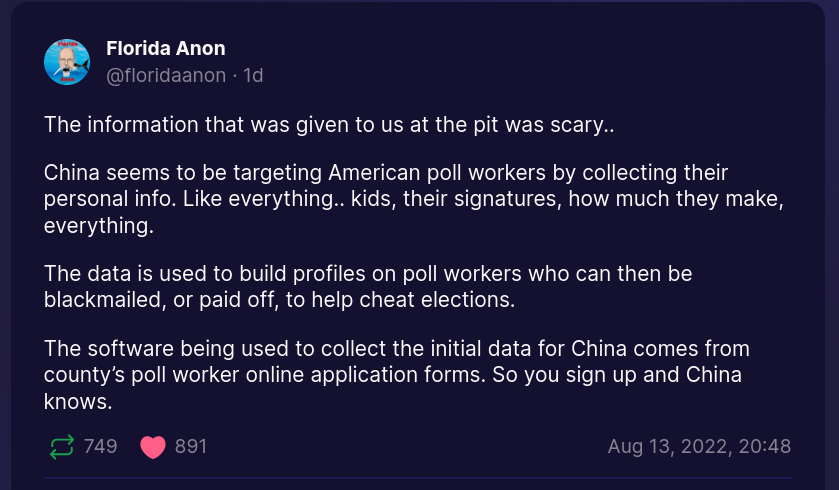The image size is (839, 490).
Task: Click the Florida Anon display name
Action: point(165,49)
